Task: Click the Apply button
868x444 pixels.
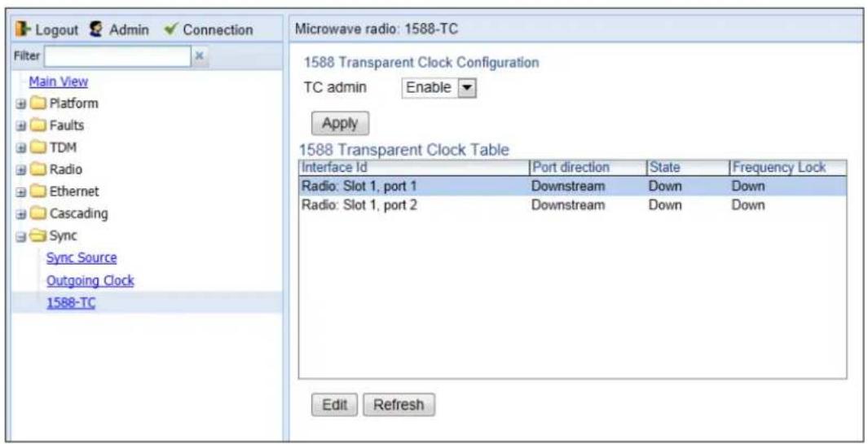Action: click(x=340, y=124)
